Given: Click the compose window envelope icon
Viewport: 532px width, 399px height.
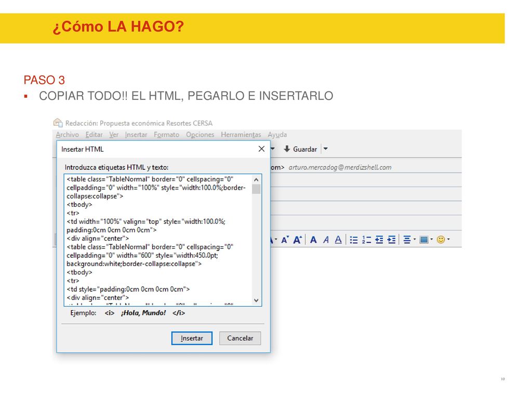Looking at the screenshot, I should [x=58, y=123].
